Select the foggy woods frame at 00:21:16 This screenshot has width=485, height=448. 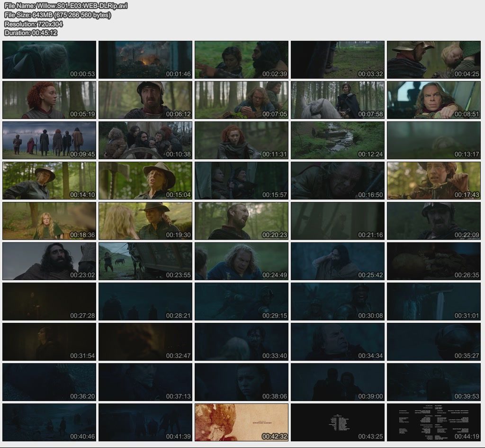coord(337,221)
